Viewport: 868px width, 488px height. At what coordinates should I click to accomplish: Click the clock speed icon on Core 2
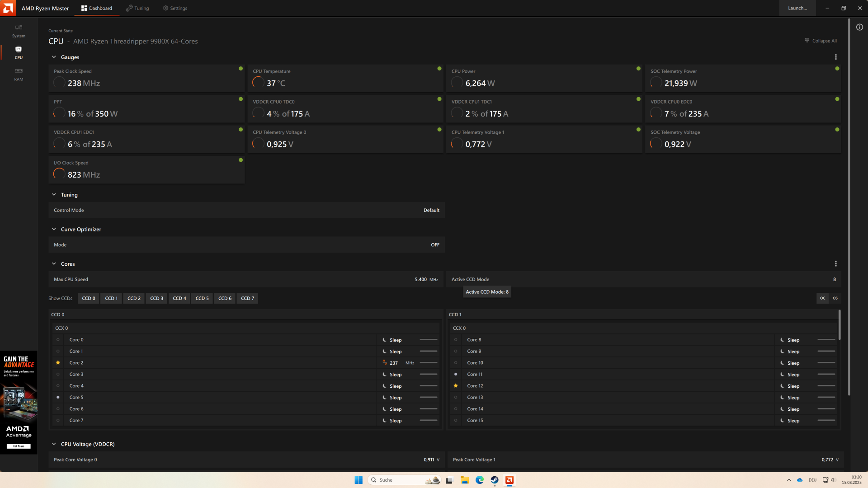(x=385, y=362)
